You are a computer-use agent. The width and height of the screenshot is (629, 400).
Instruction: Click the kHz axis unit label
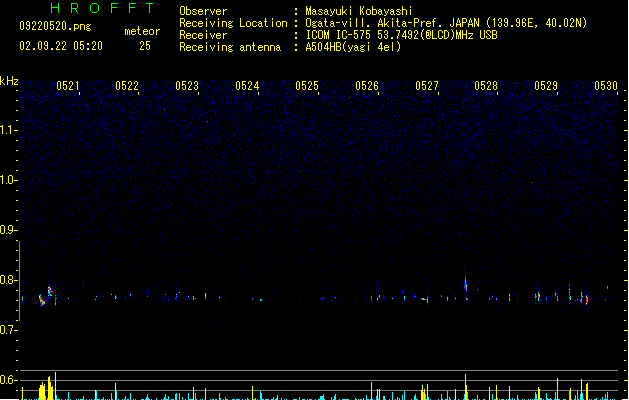click(9, 81)
